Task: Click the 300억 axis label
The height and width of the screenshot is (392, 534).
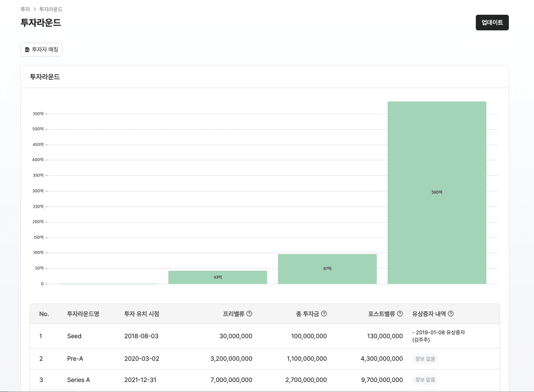Action: click(x=38, y=191)
